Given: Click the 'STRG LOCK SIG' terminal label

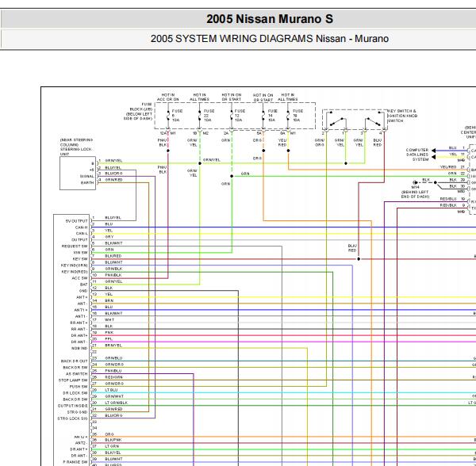Looking at the screenshot, I should click(x=73, y=418).
